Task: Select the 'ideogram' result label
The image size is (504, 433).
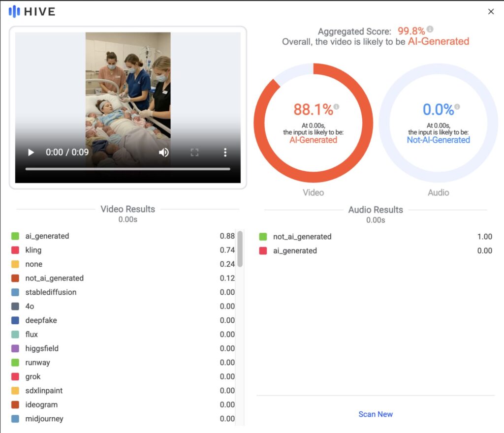Action: click(41, 405)
